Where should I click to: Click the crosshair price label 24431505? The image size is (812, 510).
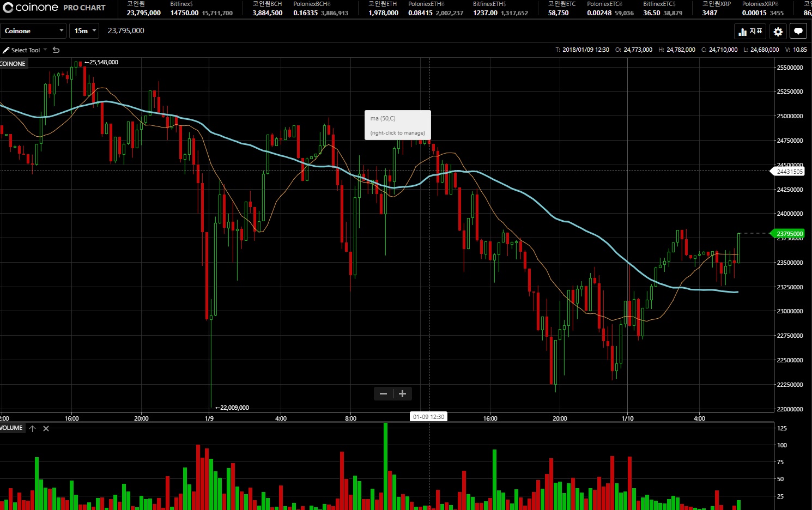789,172
